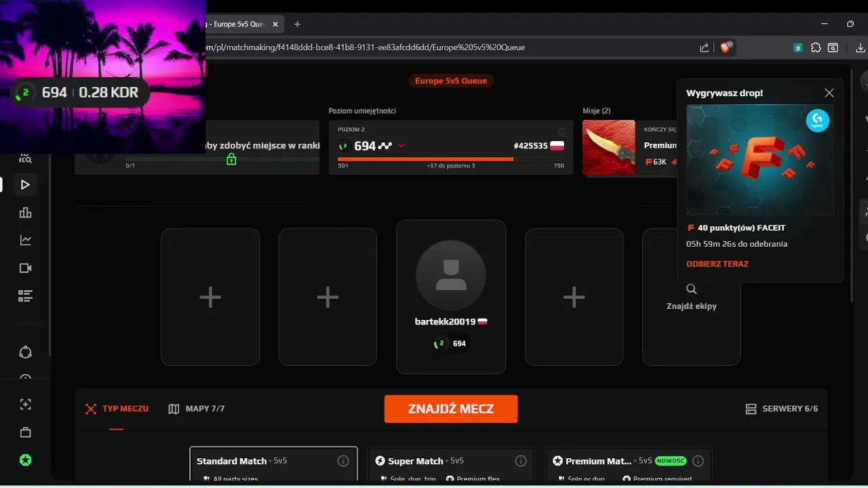Open info icon in skill level card
The image size is (868, 488).
pyautogui.click(x=561, y=131)
